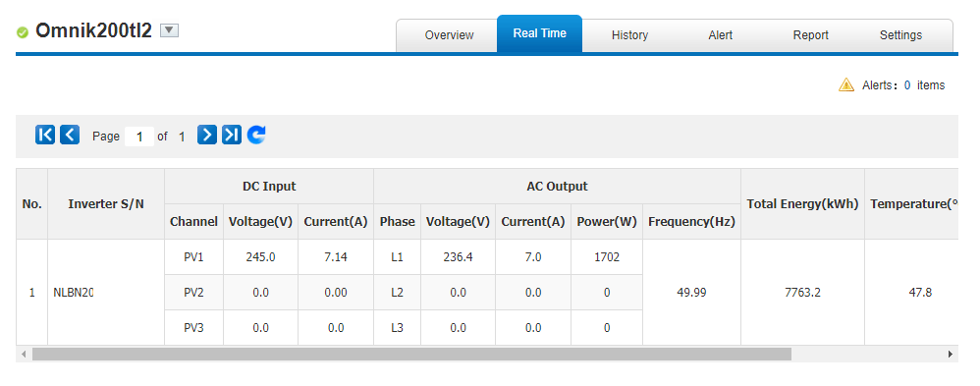The height and width of the screenshot is (386, 980).
Task: Open the Report tab
Action: (811, 35)
